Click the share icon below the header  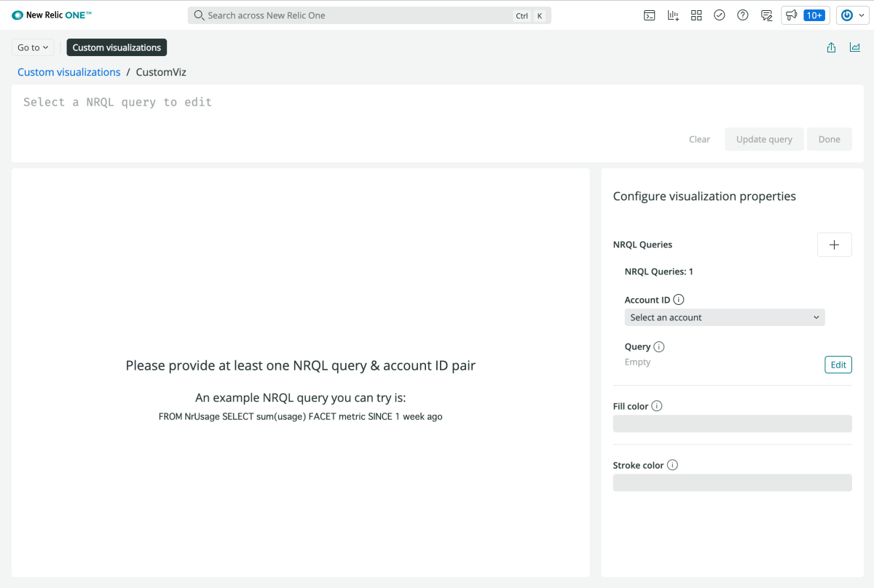(x=832, y=47)
